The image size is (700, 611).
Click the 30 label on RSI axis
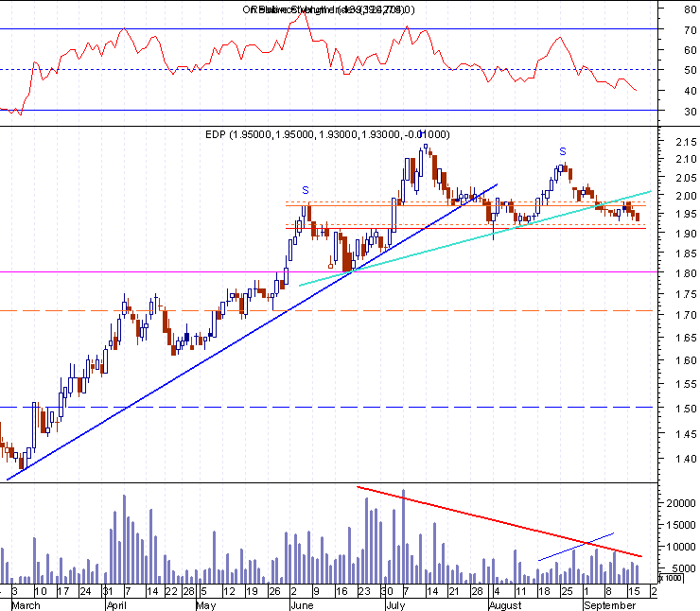coord(691,112)
